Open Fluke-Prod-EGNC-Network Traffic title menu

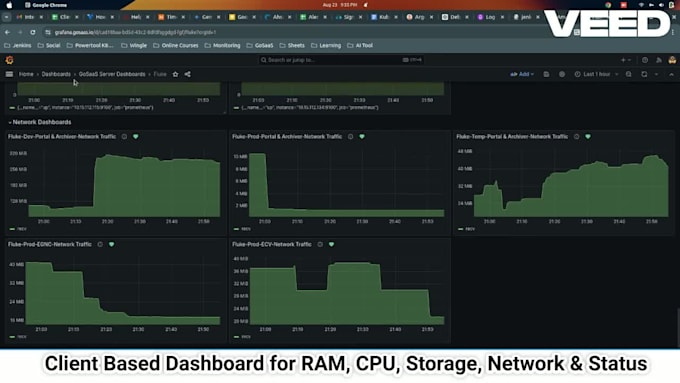click(50, 245)
